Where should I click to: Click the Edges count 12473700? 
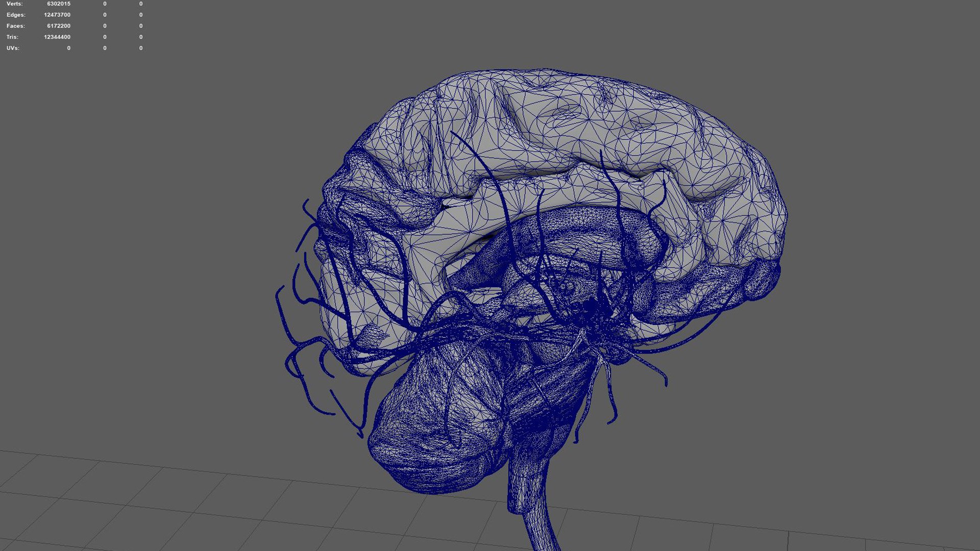click(57, 15)
